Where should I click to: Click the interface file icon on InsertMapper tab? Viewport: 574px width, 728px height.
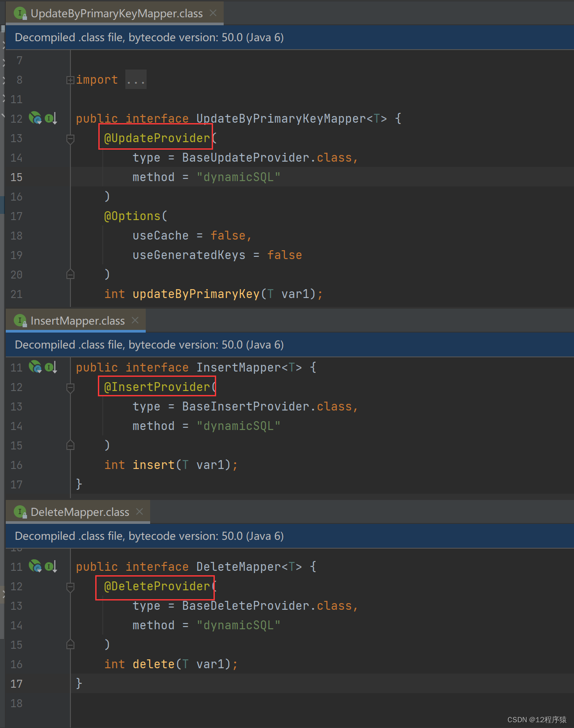(x=20, y=321)
